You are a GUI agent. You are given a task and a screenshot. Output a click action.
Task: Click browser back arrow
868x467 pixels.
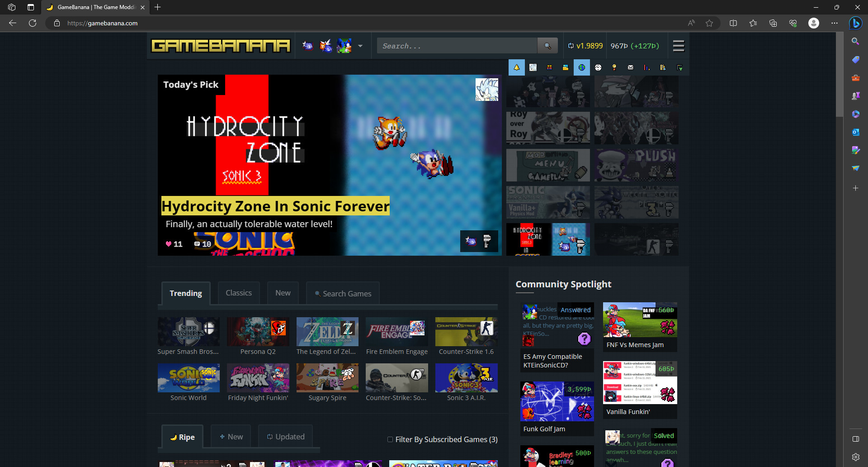click(x=13, y=23)
